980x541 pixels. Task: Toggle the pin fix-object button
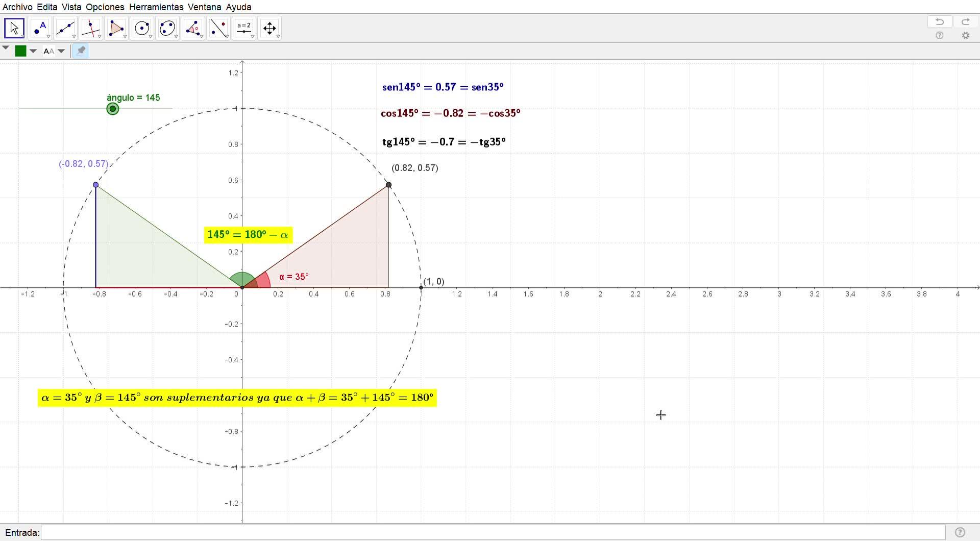(81, 51)
